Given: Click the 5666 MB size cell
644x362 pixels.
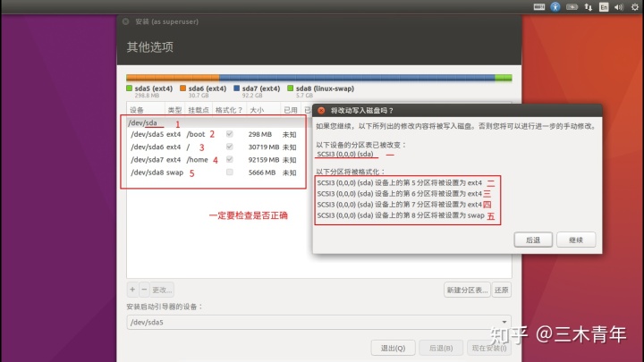Looking at the screenshot, I should [261, 173].
